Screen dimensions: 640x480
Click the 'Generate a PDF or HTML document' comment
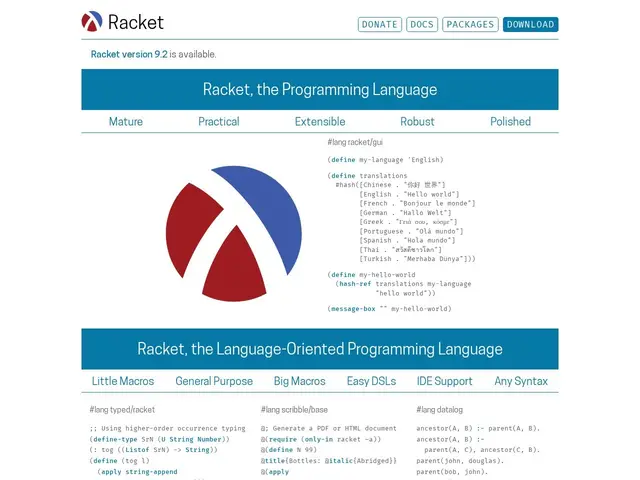(x=329, y=429)
